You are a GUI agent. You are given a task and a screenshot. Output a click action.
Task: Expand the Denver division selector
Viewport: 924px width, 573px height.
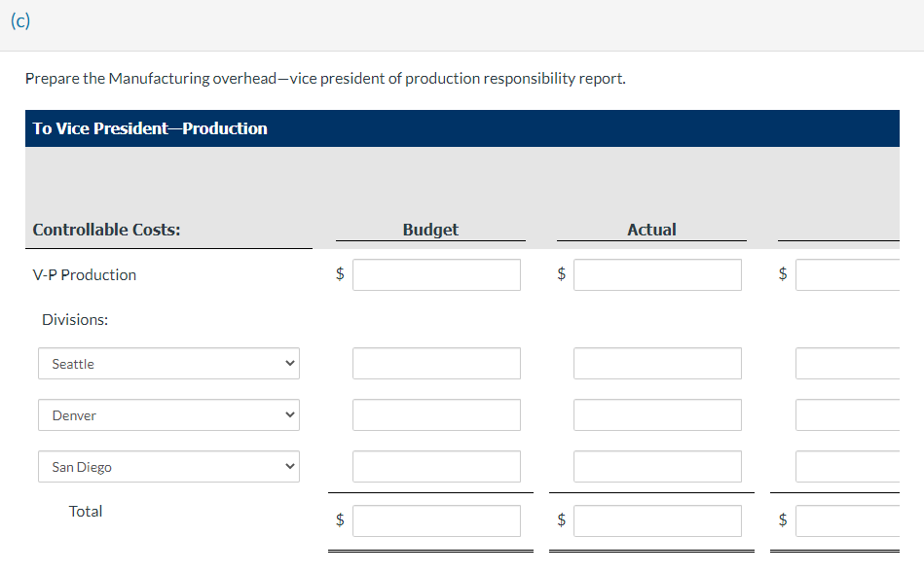167,414
